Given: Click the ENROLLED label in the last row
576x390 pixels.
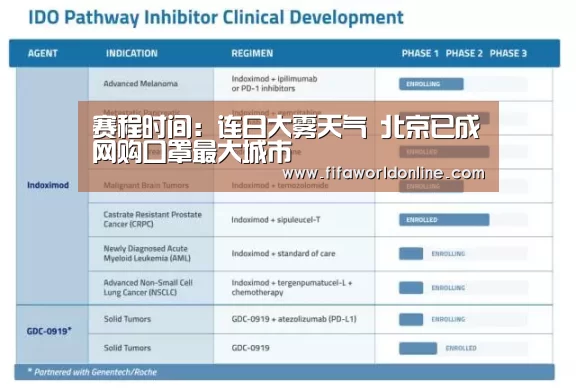Looking at the screenshot, I should click(461, 348).
